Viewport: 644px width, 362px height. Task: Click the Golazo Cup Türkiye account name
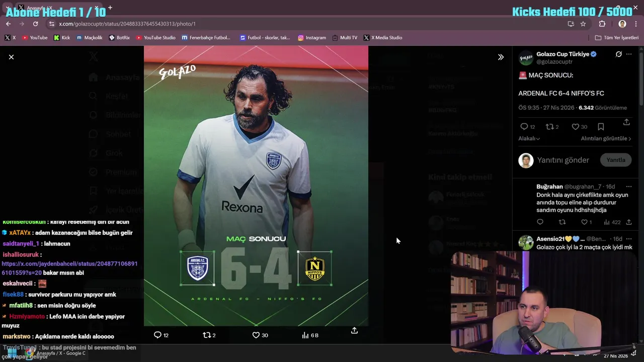tap(562, 54)
